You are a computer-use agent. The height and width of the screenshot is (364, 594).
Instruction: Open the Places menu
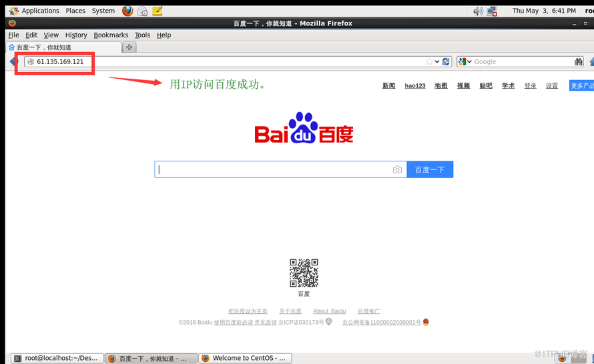75,11
